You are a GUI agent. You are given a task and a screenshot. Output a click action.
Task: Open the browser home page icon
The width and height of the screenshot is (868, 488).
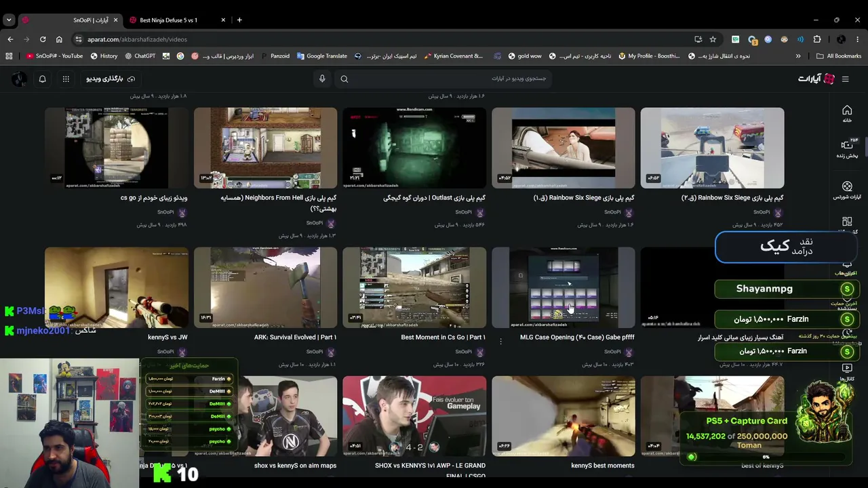point(59,39)
